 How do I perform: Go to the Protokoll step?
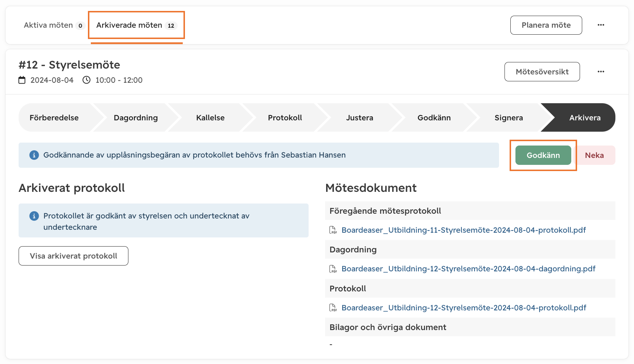285,118
